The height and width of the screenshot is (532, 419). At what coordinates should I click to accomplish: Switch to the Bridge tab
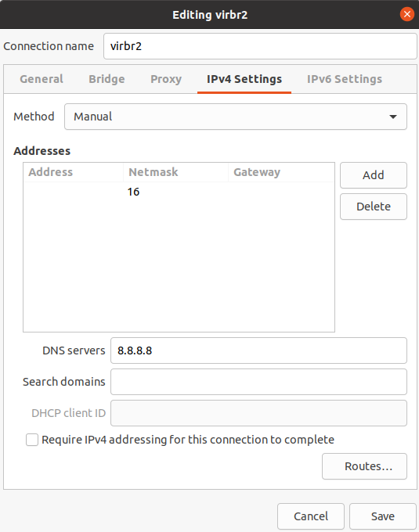[x=107, y=79]
